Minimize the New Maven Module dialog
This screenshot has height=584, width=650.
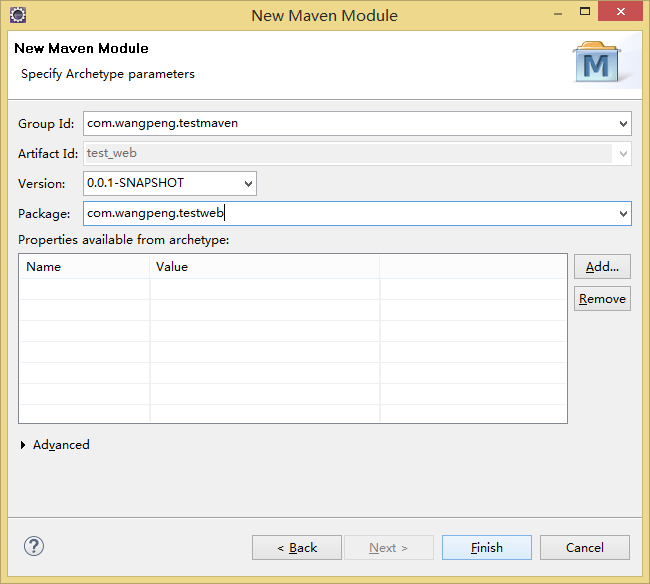(558, 13)
